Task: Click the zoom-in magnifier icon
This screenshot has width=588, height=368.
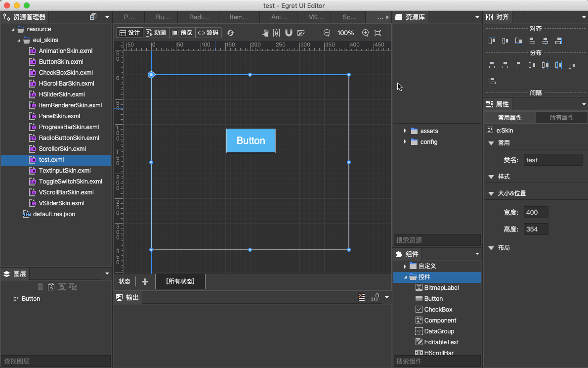Action: [x=365, y=33]
